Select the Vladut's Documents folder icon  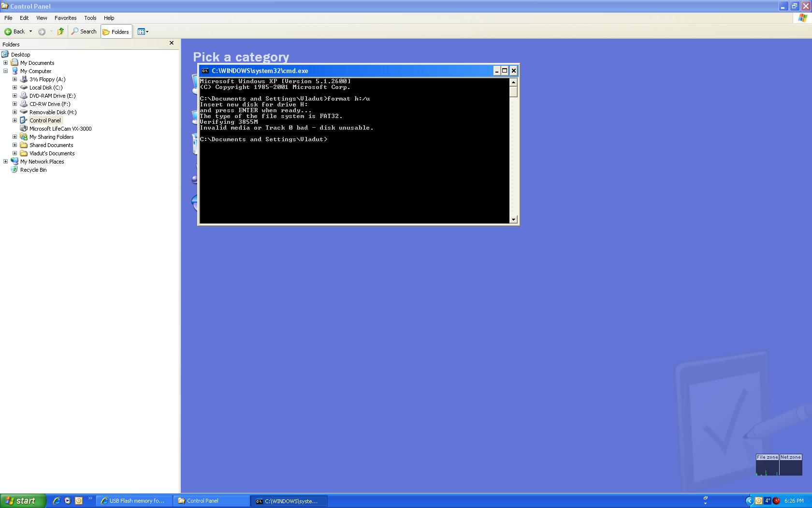click(x=24, y=153)
